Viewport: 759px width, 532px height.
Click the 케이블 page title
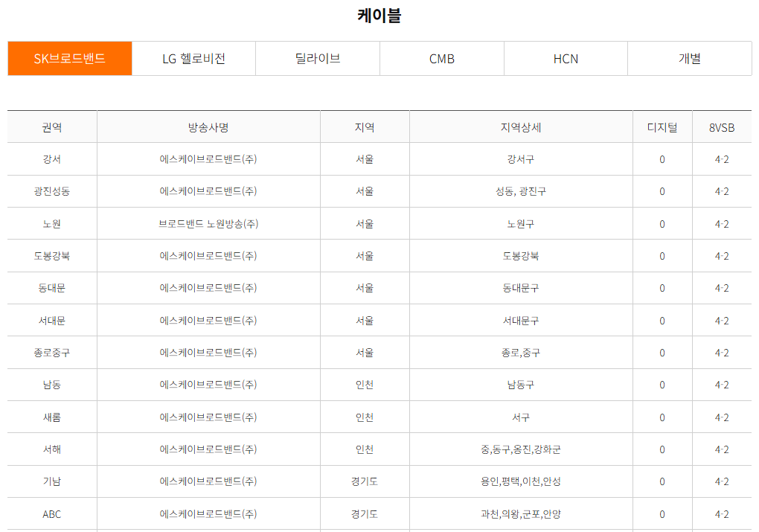click(379, 14)
